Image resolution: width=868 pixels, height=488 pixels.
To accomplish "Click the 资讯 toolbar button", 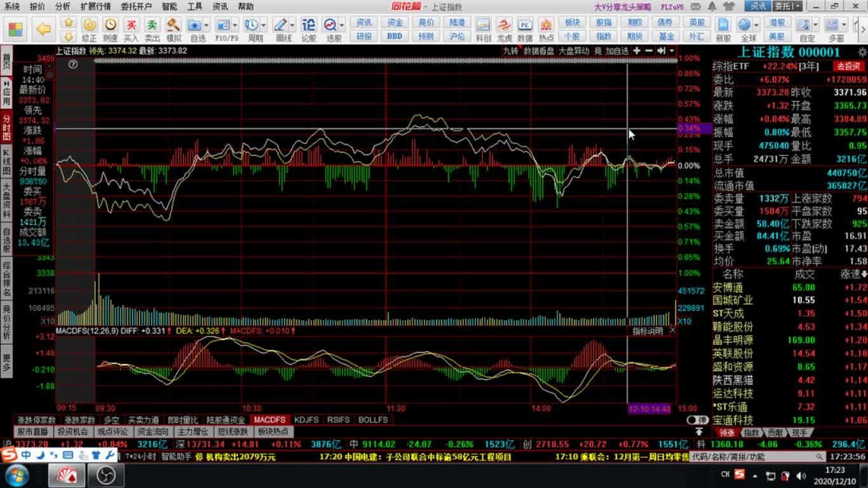I will pyautogui.click(x=364, y=22).
